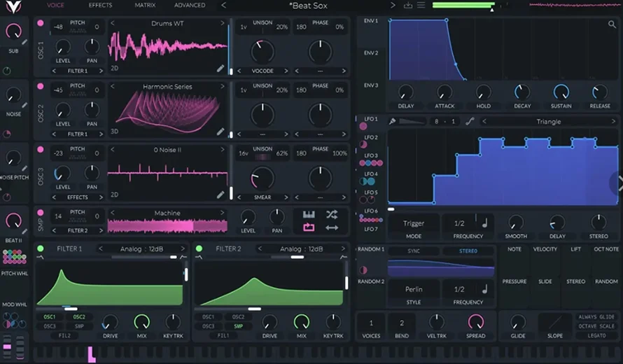The width and height of the screenshot is (623, 364).
Task: Toggle sample loop icon in SMP section
Action: coord(309,227)
